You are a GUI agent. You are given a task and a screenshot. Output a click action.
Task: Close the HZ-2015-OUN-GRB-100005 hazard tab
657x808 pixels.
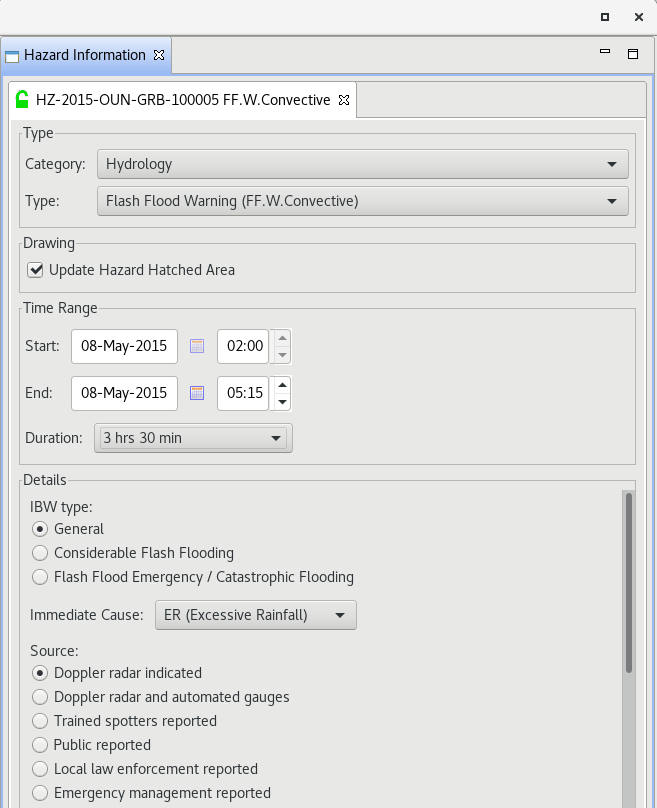(344, 100)
